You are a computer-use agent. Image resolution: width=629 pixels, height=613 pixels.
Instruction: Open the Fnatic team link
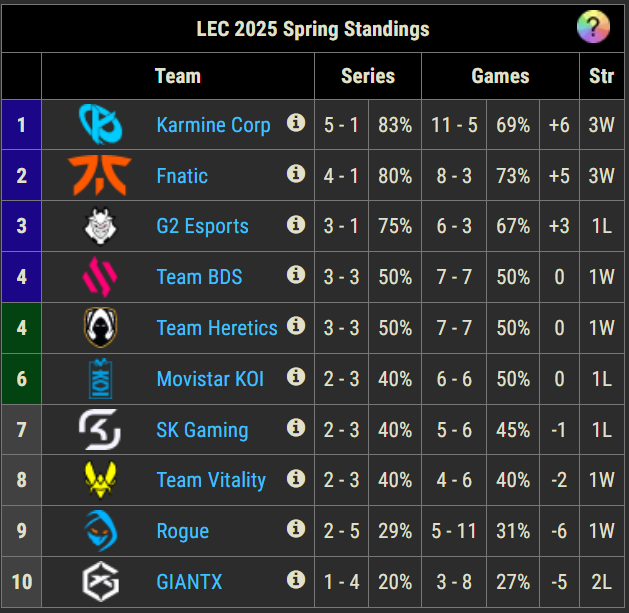pyautogui.click(x=182, y=176)
